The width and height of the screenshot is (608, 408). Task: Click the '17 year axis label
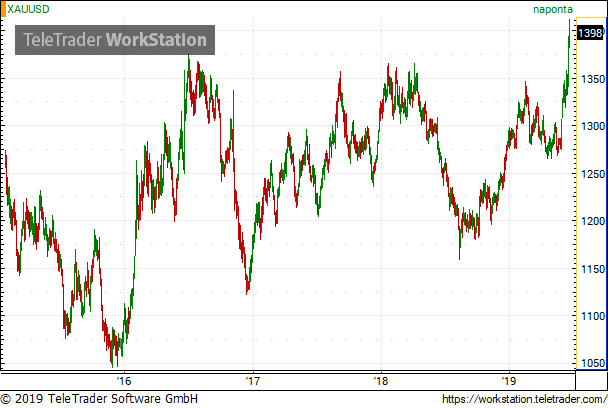253,381
